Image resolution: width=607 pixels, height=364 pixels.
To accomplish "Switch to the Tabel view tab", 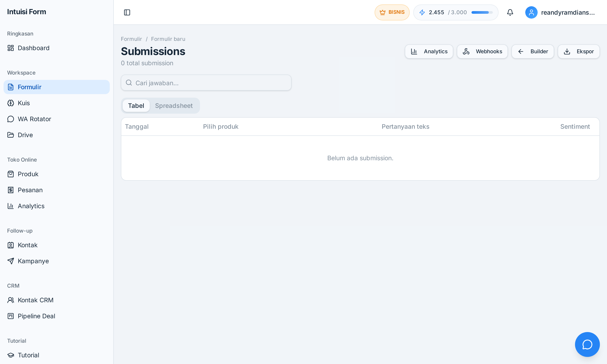I will [x=136, y=105].
